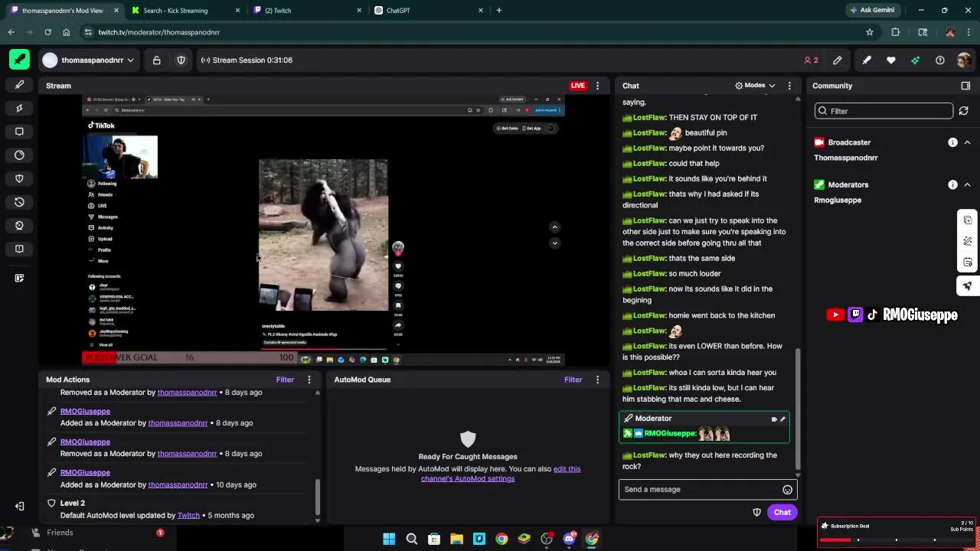Open the Ask Gemini button
Screen dimensions: 980x551
coord(871,11)
